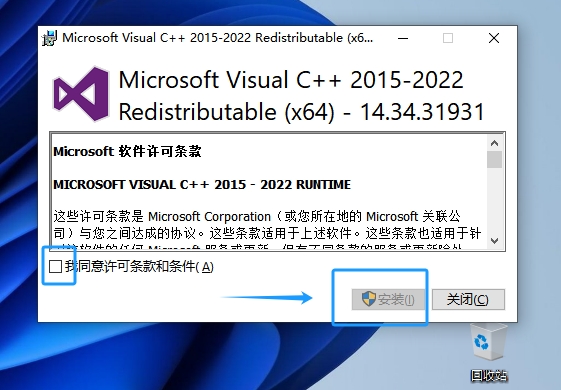The image size is (561, 390).
Task: Open the Recycle Bin desktop icon
Action: pos(488,342)
